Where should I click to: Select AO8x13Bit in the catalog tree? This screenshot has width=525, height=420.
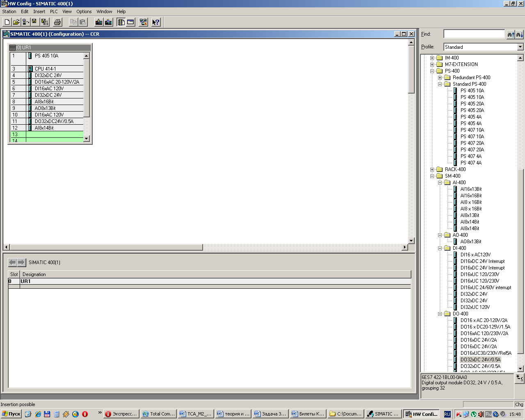471,242
